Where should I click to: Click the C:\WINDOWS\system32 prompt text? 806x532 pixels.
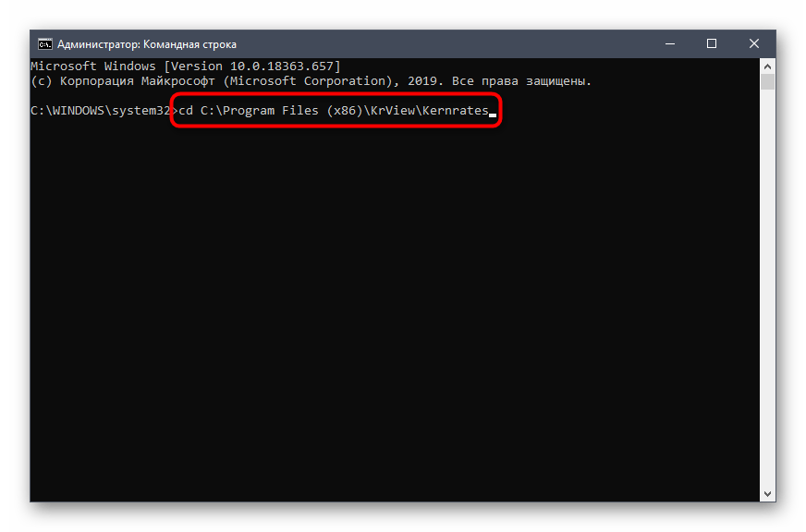coord(102,111)
